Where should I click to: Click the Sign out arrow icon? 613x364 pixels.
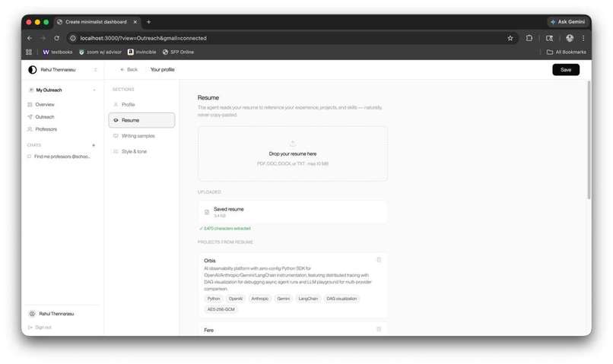(30, 328)
